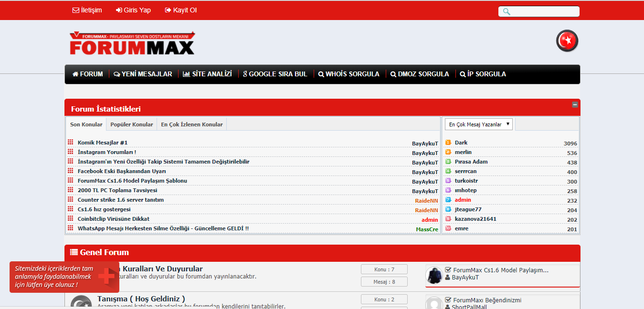Image resolution: width=644 pixels, height=309 pixels.
Task: Click rank badge next to serrrcan
Action: [448, 171]
